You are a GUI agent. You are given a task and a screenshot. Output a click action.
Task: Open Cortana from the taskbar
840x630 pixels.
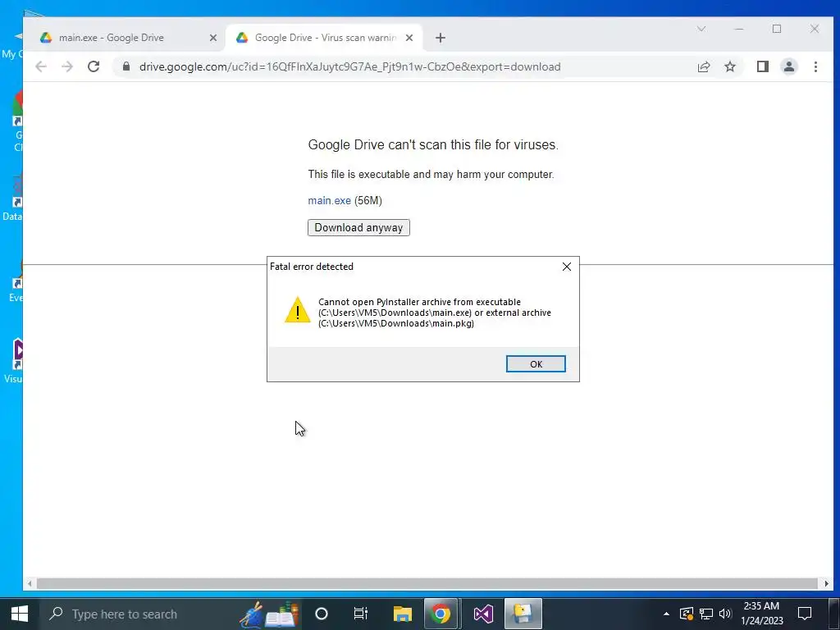click(321, 614)
